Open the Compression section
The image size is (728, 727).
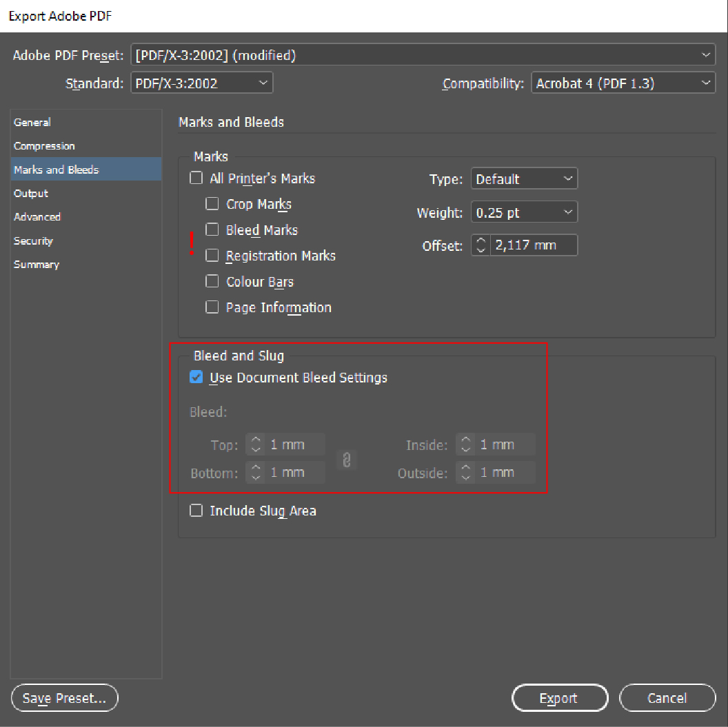(44, 146)
